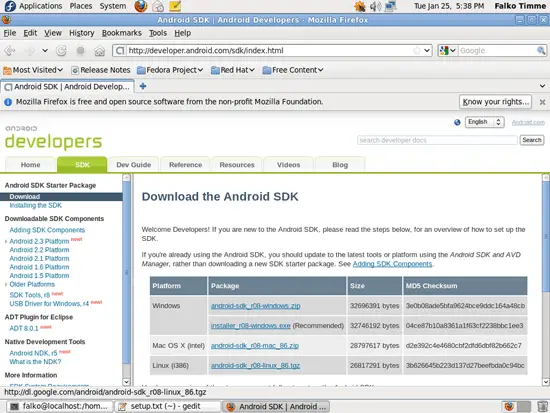Viewport: 550px width, 413px height.
Task: Launch Firefox from top panel icon
Action: 141,6
